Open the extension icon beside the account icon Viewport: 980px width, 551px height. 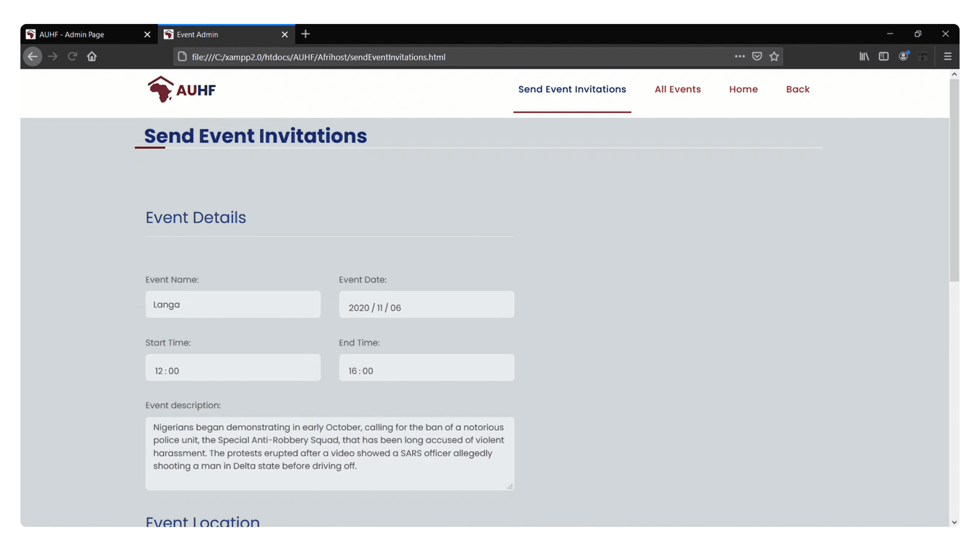pyautogui.click(x=923, y=56)
